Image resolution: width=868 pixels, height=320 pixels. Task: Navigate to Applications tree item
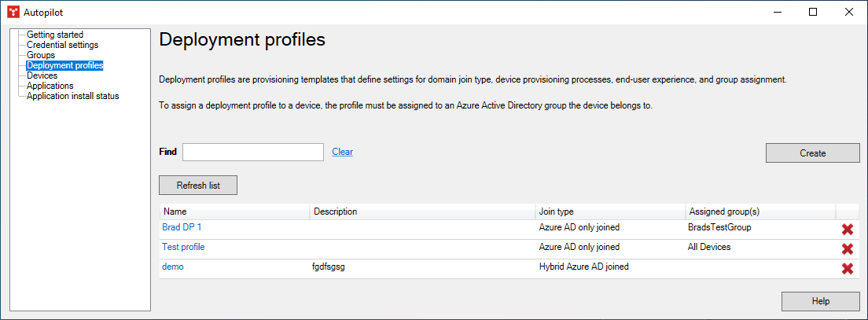point(50,86)
